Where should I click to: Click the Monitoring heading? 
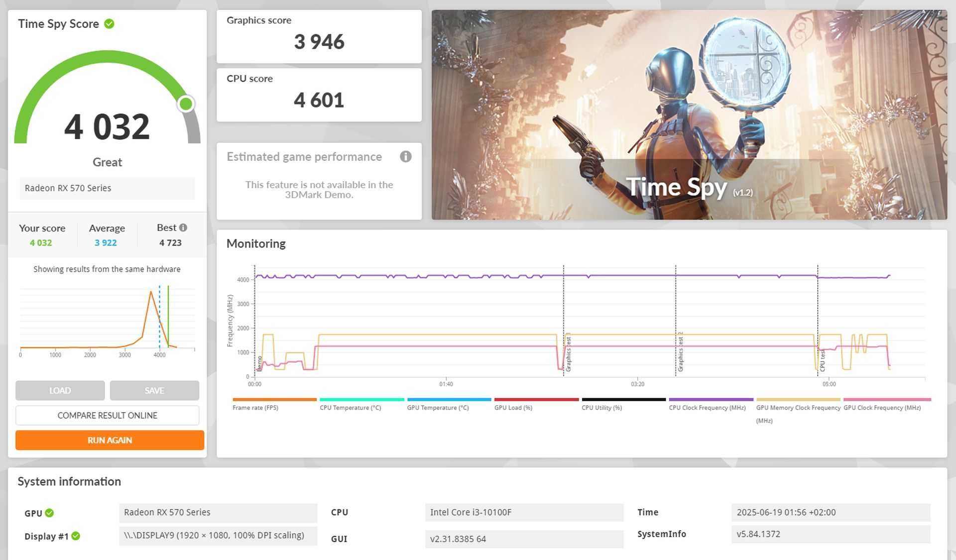(256, 244)
